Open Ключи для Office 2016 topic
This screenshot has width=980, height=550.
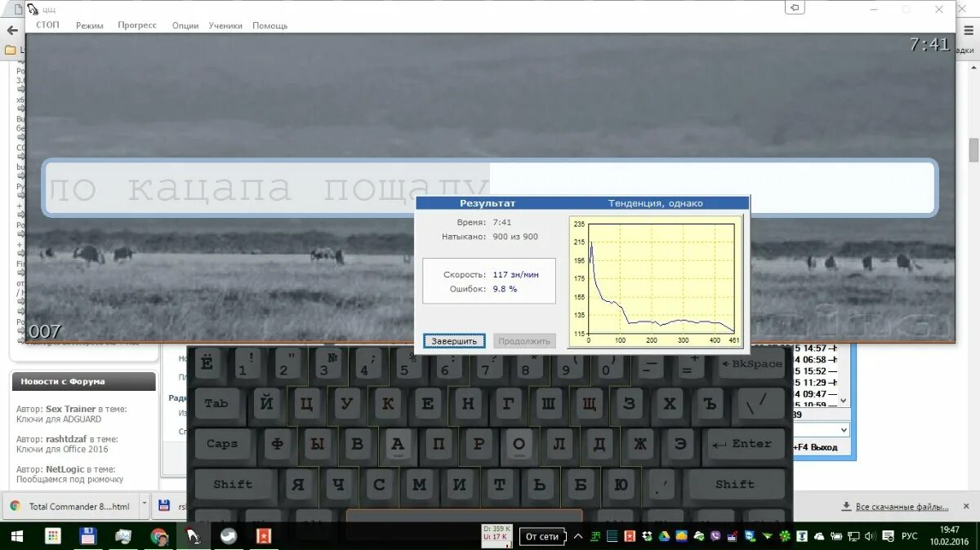click(62, 449)
